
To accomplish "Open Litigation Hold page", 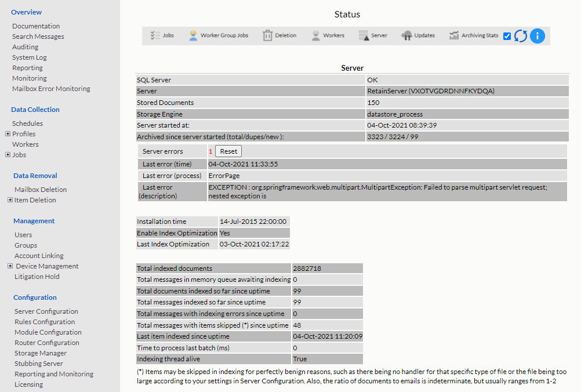I will [x=37, y=277].
